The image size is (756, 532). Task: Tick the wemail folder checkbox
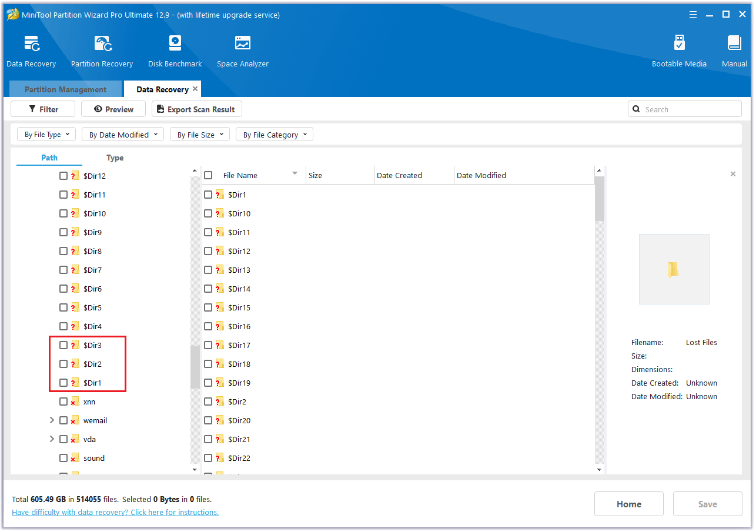63,420
